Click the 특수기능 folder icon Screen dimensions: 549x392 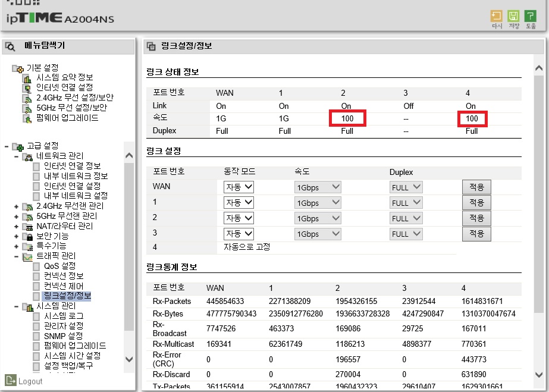27,247
